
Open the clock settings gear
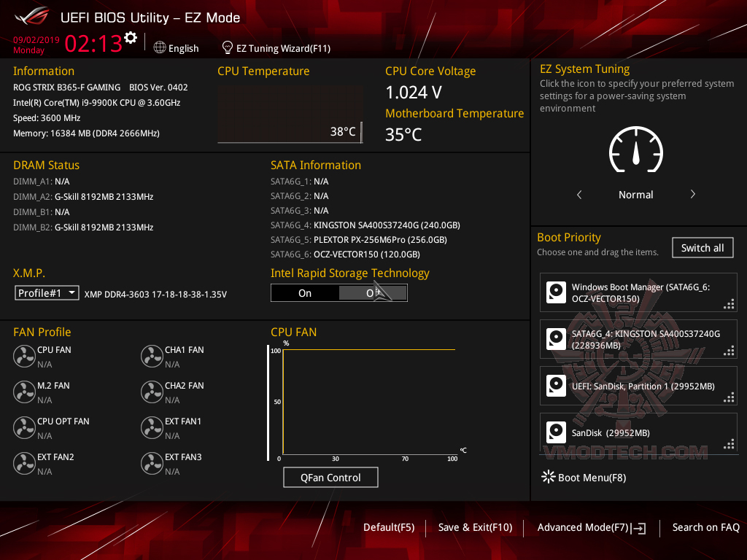point(131,36)
